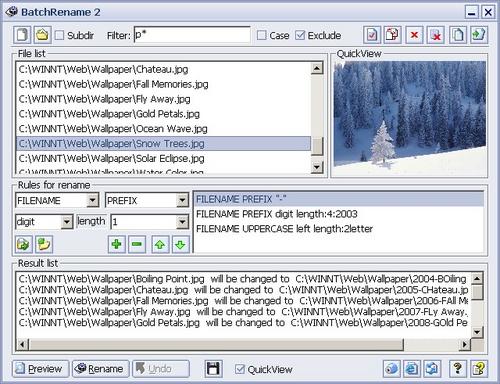Select the FILENAME PREFIX "-" rule
500x384 pixels.
(x=339, y=199)
